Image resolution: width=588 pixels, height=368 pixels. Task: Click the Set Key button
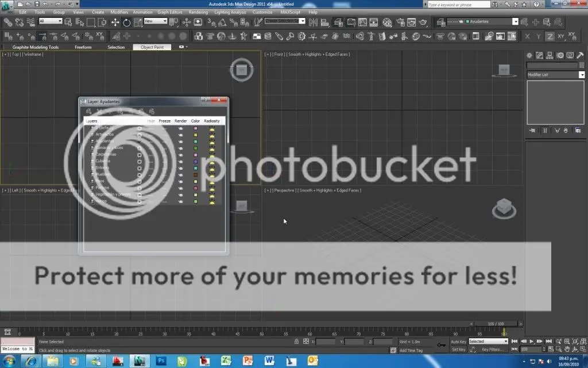pos(458,349)
